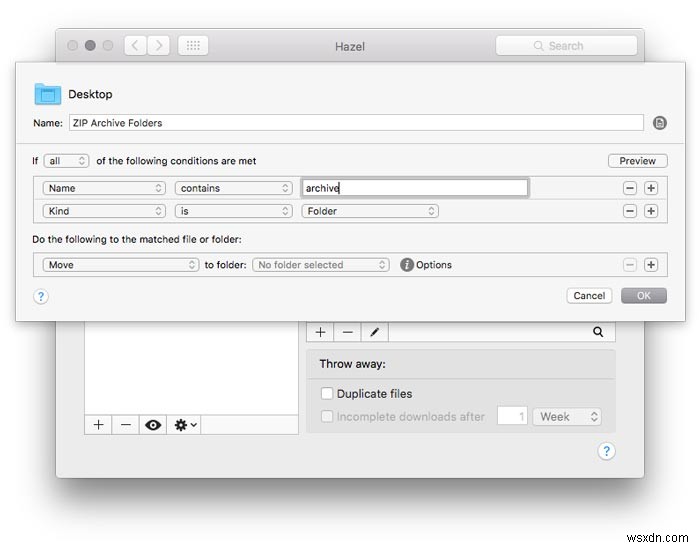Click the rule notes icon beside Name field

coord(659,123)
